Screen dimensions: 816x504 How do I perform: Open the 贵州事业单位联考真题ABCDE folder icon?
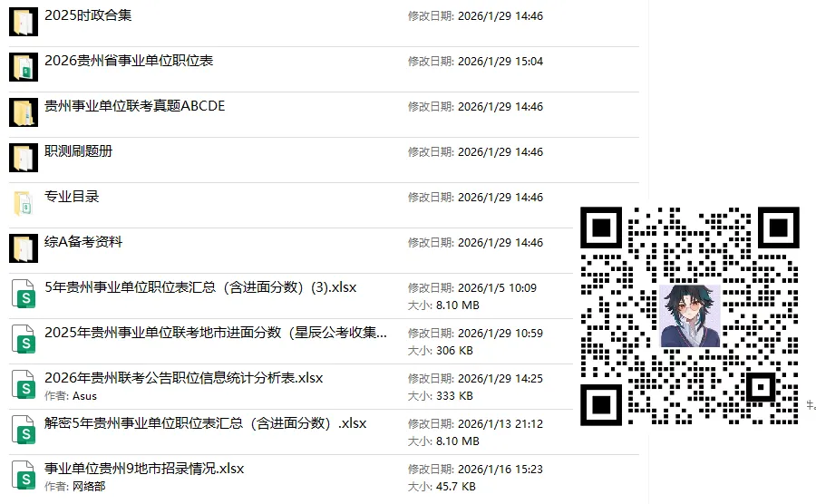pyautogui.click(x=24, y=111)
